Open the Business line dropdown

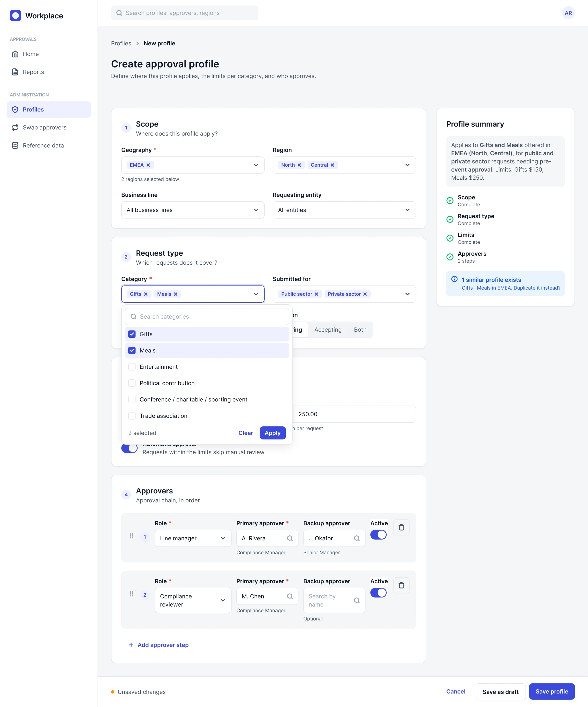193,210
